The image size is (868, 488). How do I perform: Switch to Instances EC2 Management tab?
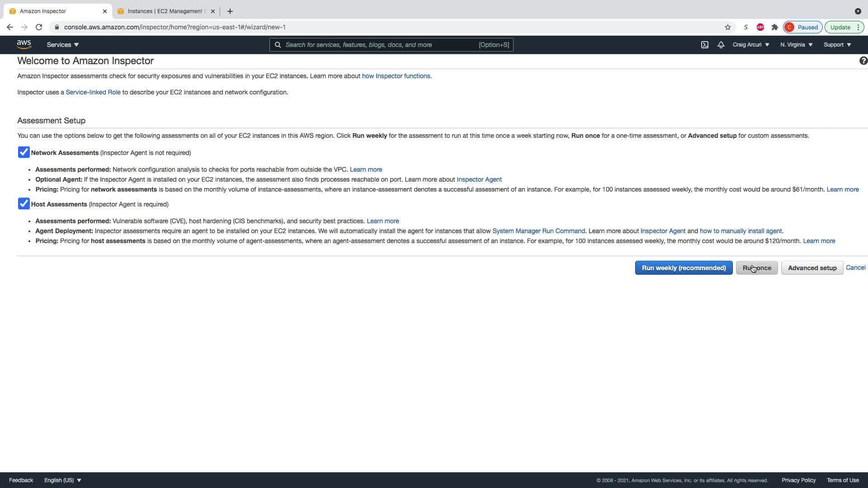point(165,11)
